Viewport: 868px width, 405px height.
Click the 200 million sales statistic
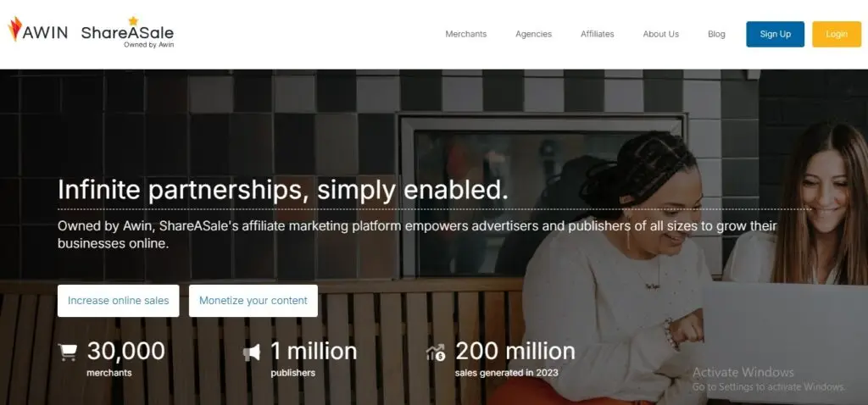click(515, 358)
